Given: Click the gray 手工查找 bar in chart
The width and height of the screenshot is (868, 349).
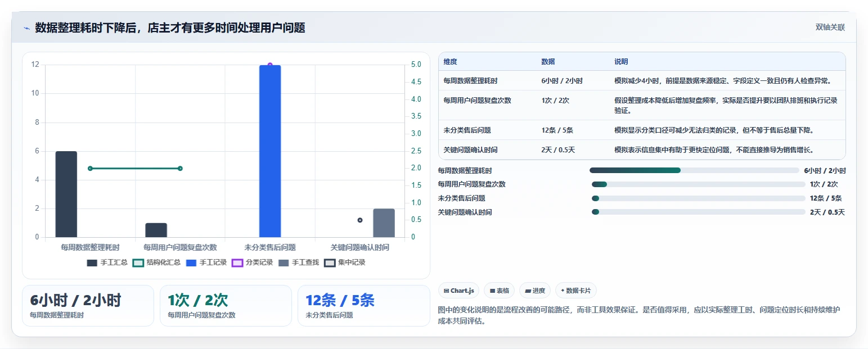Looking at the screenshot, I should 384,223.
